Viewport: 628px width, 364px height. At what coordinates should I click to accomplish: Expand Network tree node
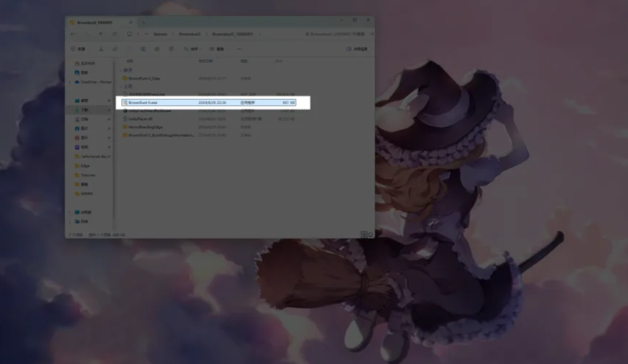(70, 222)
